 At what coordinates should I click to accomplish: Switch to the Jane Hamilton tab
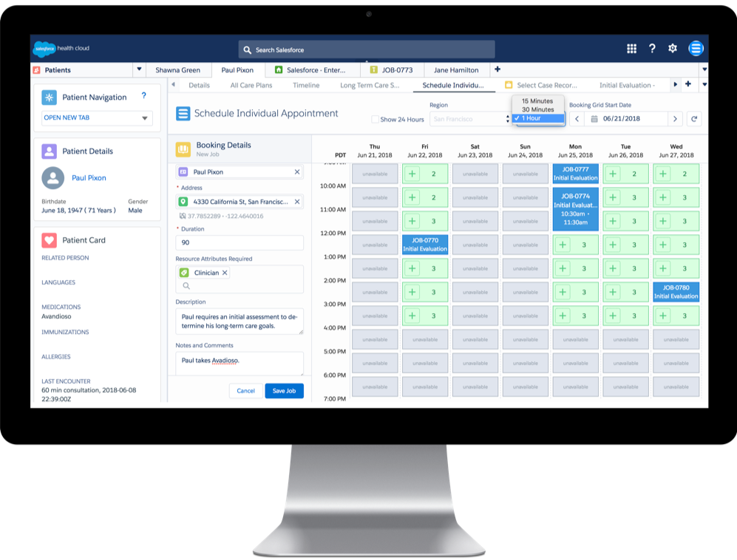point(456,70)
